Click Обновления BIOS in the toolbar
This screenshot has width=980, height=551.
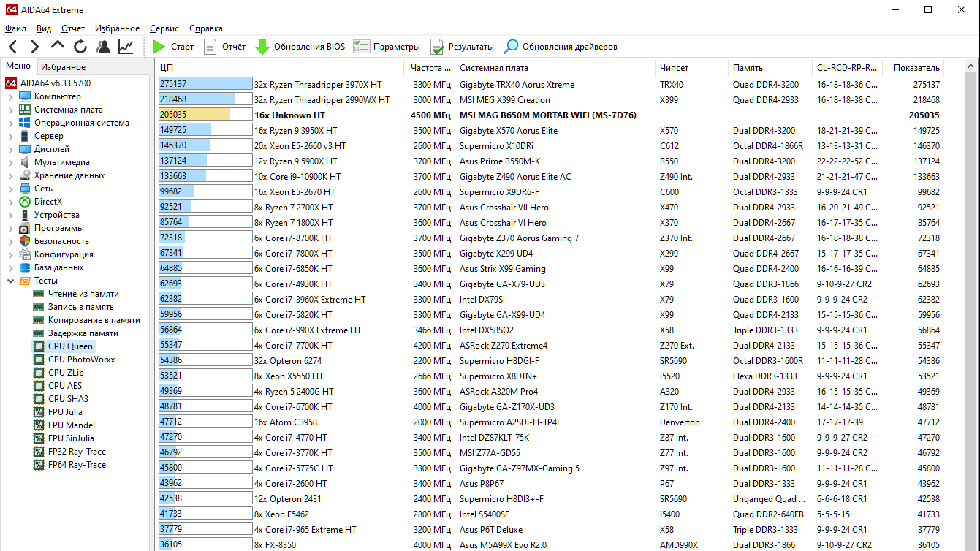300,47
